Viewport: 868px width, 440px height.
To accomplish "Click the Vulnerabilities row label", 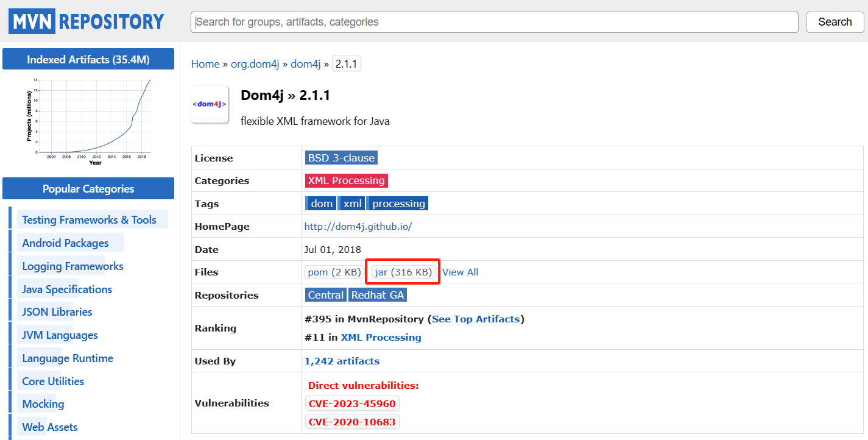I will pos(232,403).
